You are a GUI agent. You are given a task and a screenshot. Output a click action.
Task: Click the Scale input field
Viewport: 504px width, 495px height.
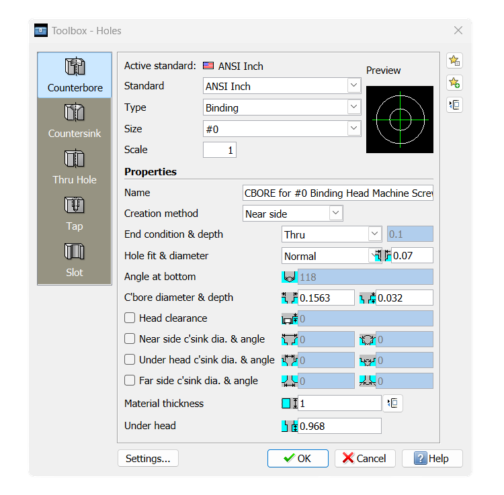[220, 150]
